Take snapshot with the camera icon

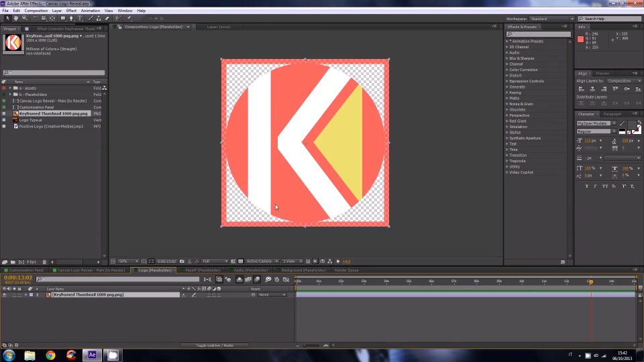(x=182, y=261)
